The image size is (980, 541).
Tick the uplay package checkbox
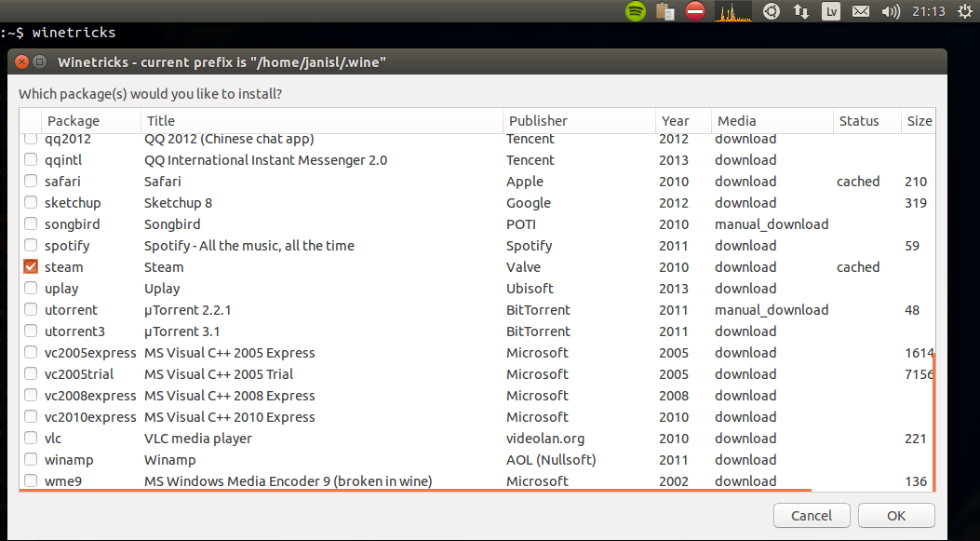pos(30,289)
